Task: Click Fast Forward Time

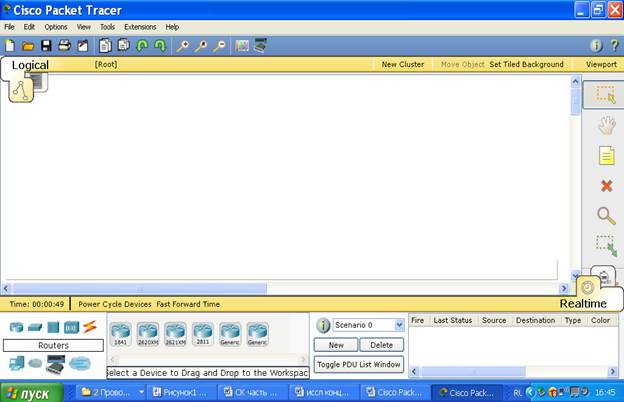Action: [x=188, y=304]
